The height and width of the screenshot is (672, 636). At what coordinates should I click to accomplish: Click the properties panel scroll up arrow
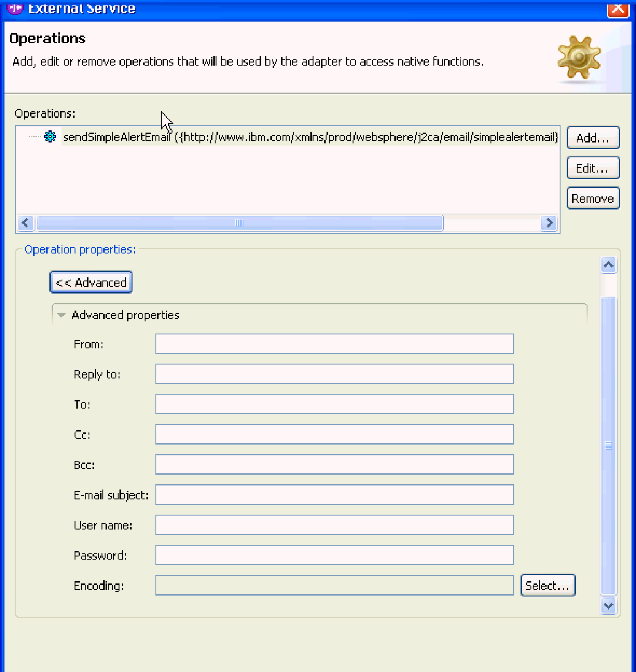(x=609, y=265)
